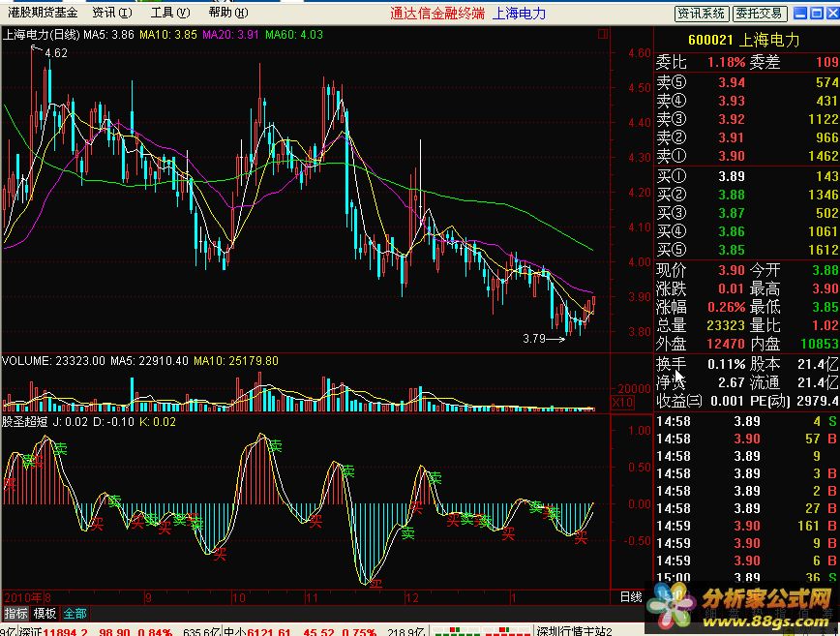The height and width of the screenshot is (636, 840).
Task: Close the trading terminal window
Action: click(x=833, y=13)
